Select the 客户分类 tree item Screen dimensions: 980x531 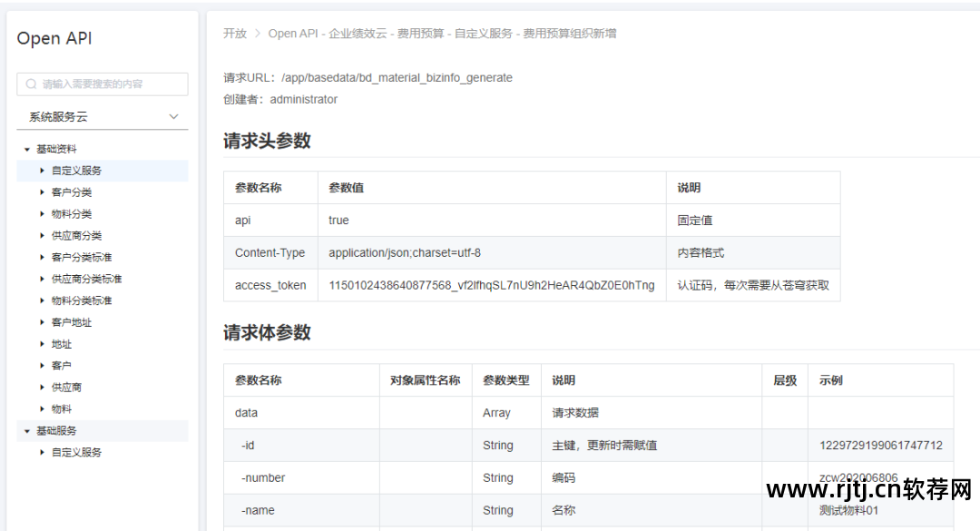point(72,192)
